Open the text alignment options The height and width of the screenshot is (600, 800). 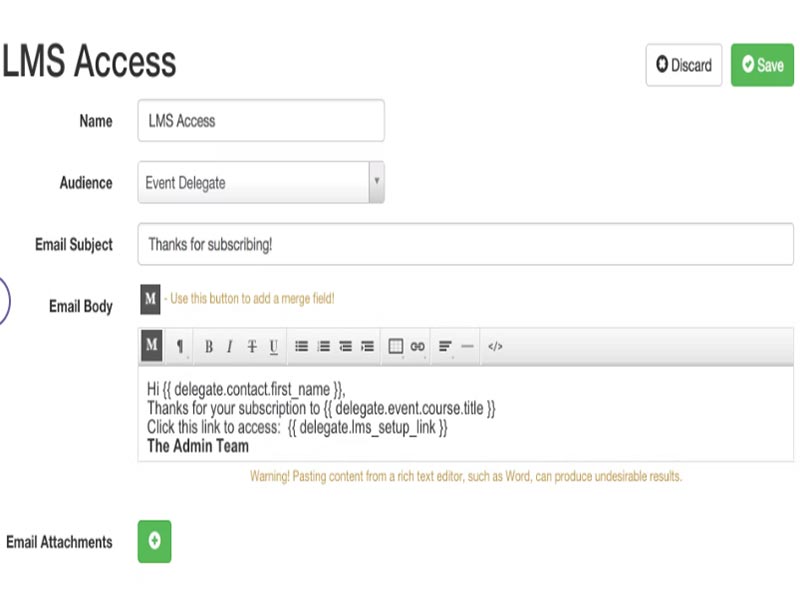point(446,346)
